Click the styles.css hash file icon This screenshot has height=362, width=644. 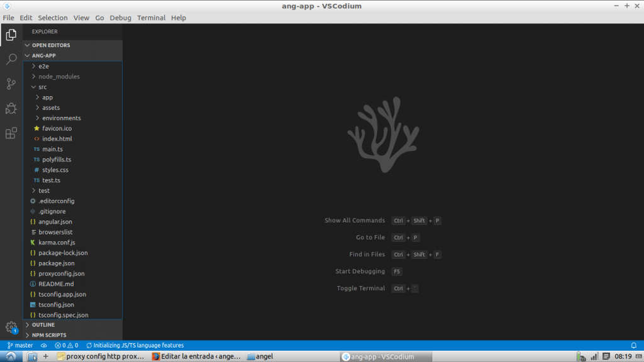coord(36,170)
